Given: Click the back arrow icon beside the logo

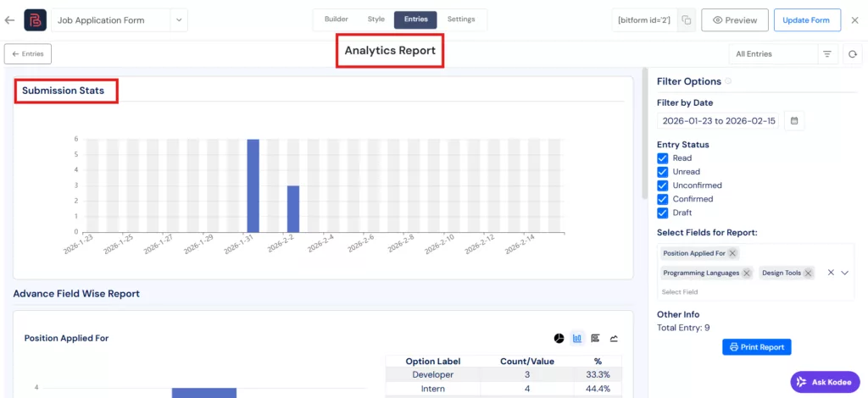Looking at the screenshot, I should (9, 20).
